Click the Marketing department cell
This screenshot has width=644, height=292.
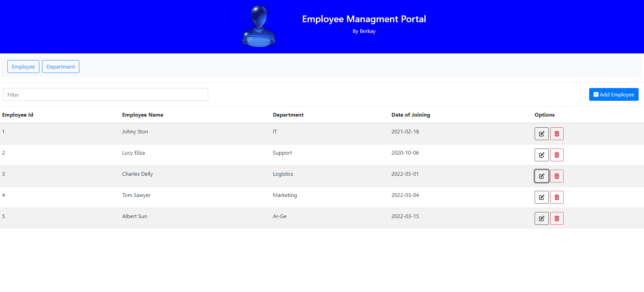coord(285,195)
